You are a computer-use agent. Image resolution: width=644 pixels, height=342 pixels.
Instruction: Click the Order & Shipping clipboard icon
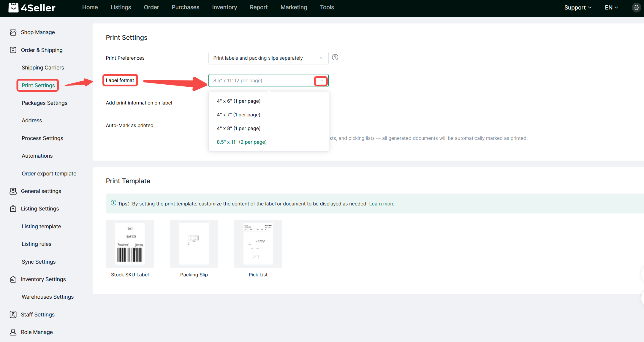[x=13, y=50]
